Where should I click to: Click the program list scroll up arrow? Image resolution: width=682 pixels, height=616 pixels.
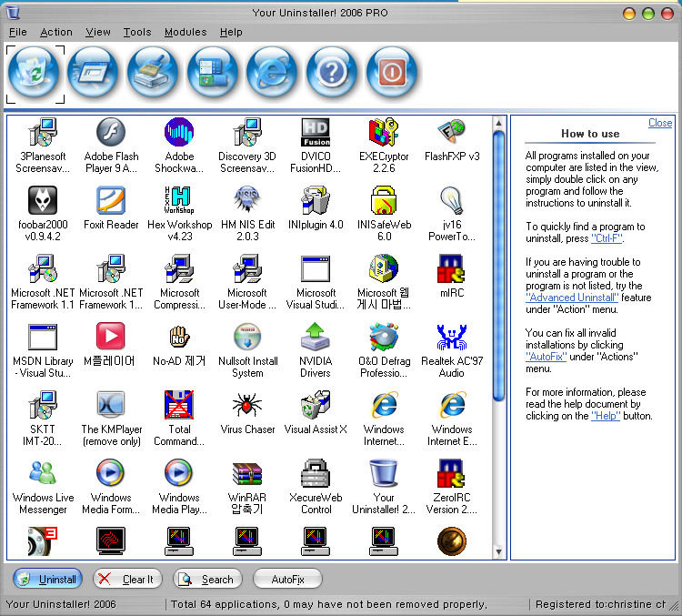pos(499,123)
